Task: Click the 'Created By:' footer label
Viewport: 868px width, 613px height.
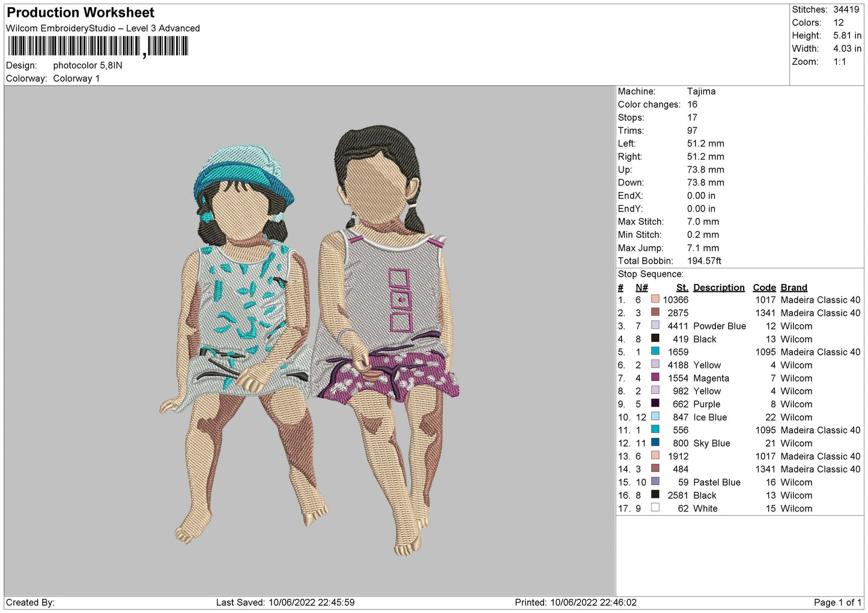Action: pos(30,602)
